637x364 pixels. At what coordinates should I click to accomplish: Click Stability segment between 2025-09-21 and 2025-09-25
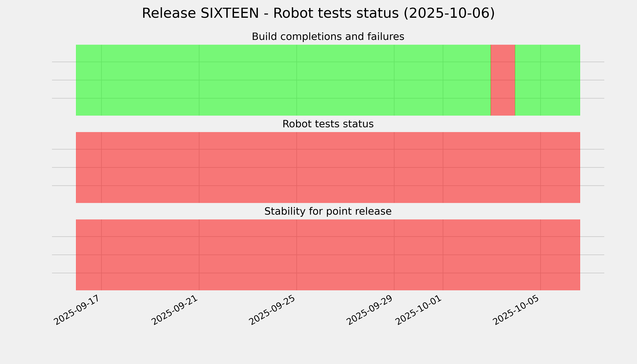pos(248,255)
